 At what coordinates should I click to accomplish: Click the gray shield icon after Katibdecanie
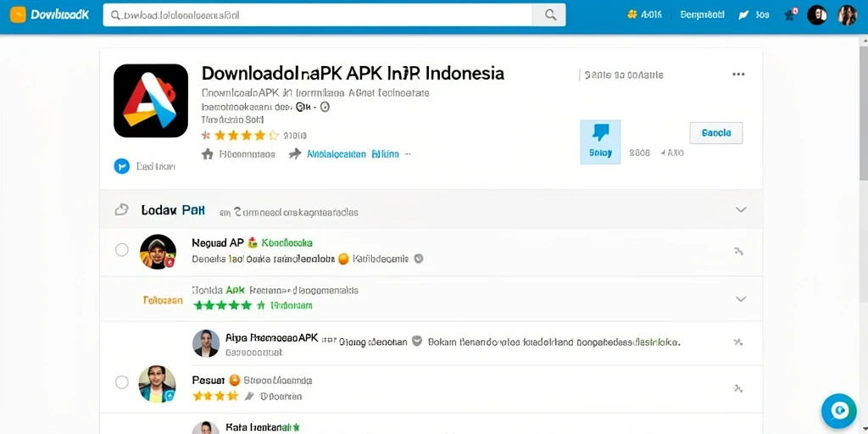pyautogui.click(x=419, y=259)
